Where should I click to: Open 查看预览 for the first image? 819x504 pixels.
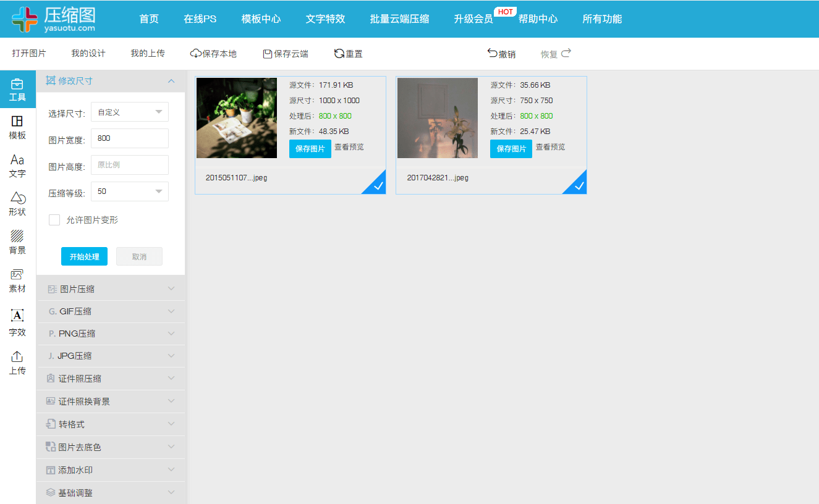coord(350,148)
